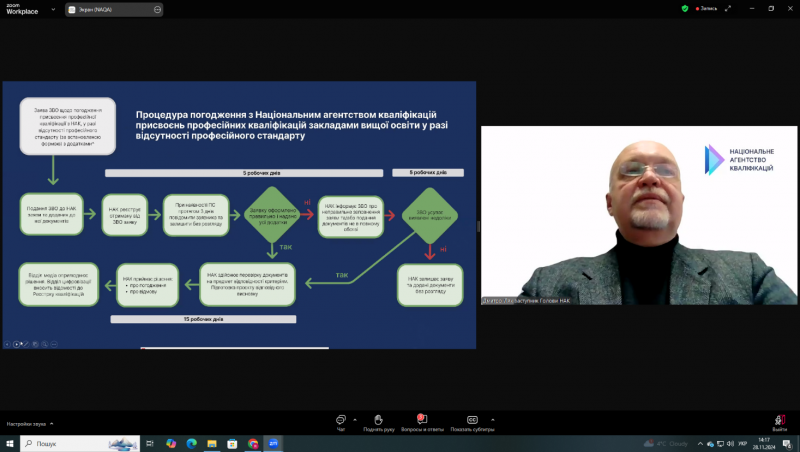Open more slideshow options ellipsis
This screenshot has height=452, width=800.
click(x=53, y=344)
